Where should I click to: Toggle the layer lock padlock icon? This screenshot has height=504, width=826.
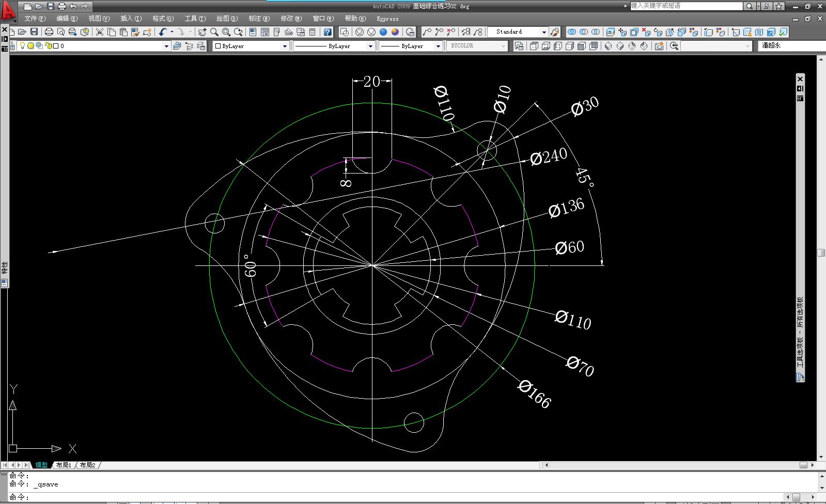tap(49, 46)
